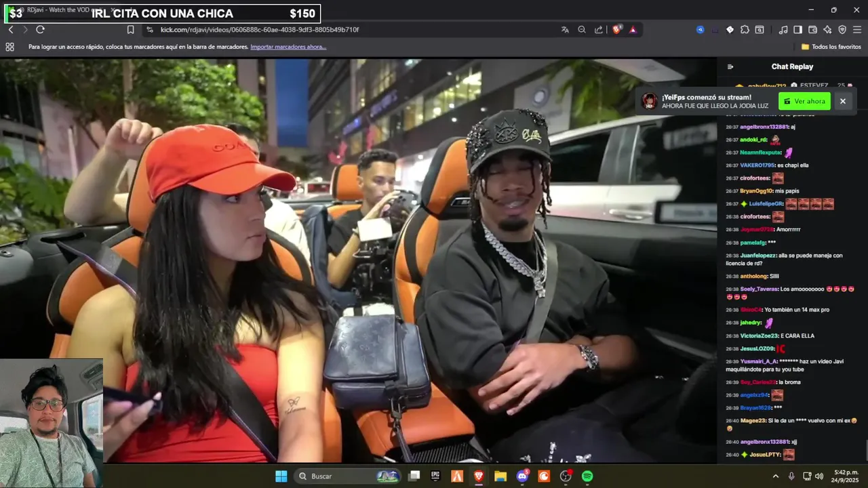Screen dimensions: 868x488
Task: Open the Windows Start menu
Action: coord(281,476)
